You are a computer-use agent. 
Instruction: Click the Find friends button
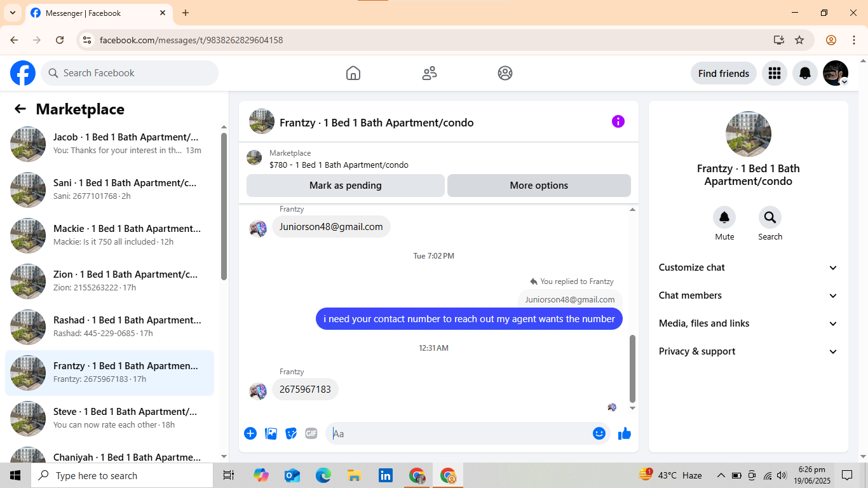(724, 73)
